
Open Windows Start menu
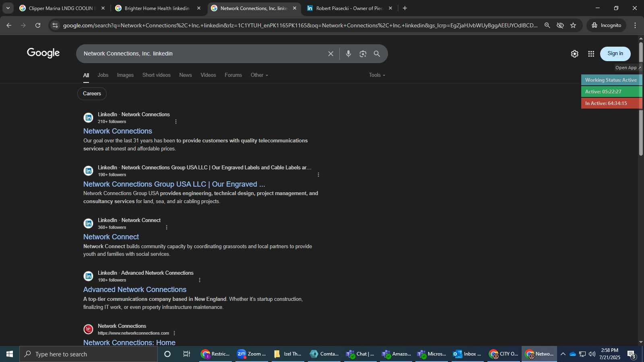pos(10,354)
